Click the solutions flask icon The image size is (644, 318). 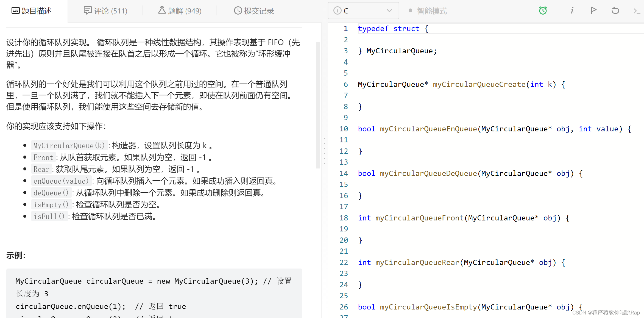(162, 11)
